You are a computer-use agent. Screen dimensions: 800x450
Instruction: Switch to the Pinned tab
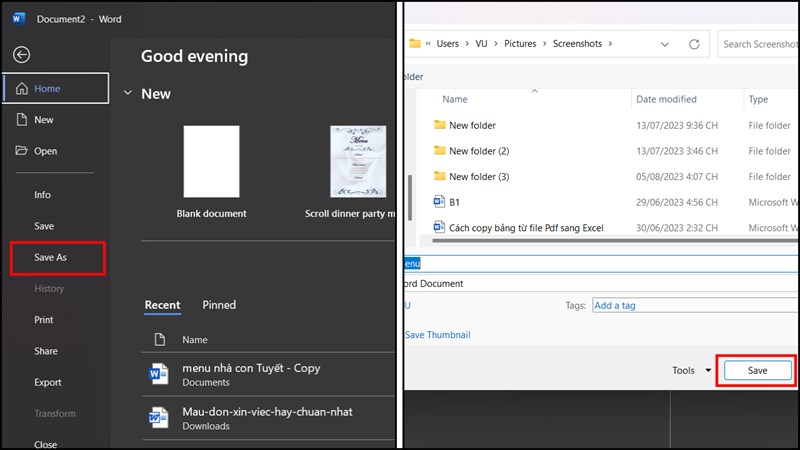click(x=219, y=305)
